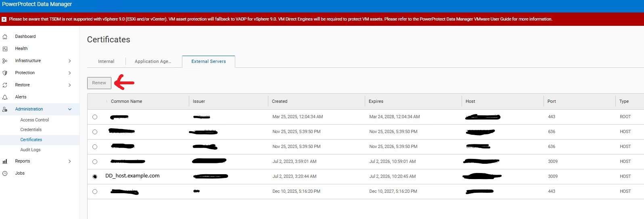The width and height of the screenshot is (644, 219).
Task: Click the expiry Dec 10, 2027, 5:16:20 PM
Action: [x=393, y=191]
